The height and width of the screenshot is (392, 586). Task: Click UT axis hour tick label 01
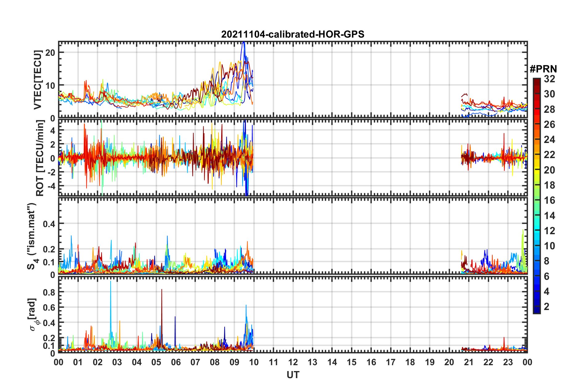(x=78, y=362)
